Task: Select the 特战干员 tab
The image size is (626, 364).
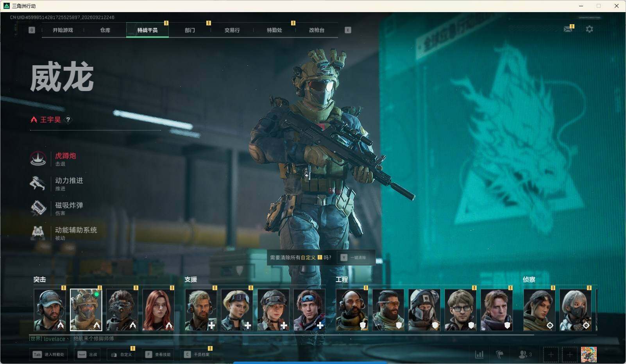Action: click(x=147, y=30)
